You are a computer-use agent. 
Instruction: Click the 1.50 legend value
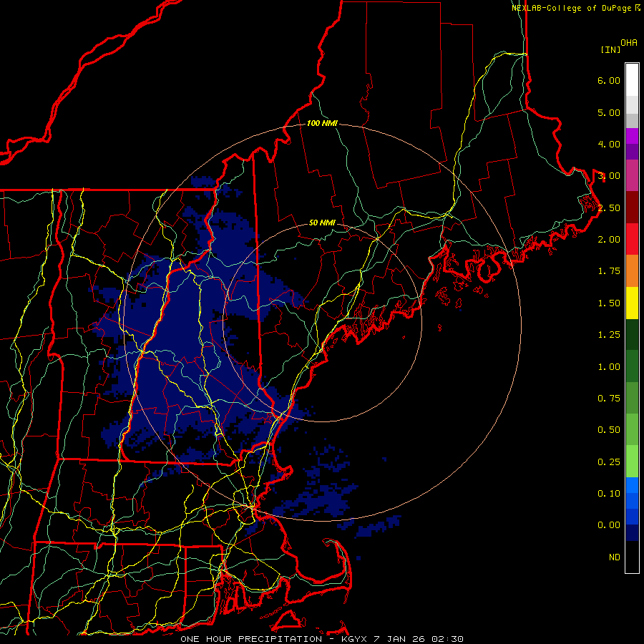[609, 303]
